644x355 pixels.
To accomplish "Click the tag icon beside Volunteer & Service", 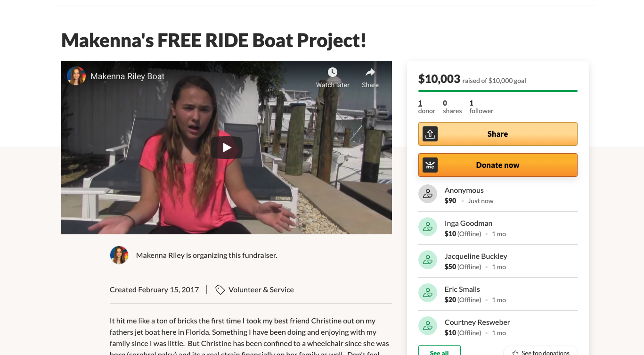I will click(x=220, y=290).
